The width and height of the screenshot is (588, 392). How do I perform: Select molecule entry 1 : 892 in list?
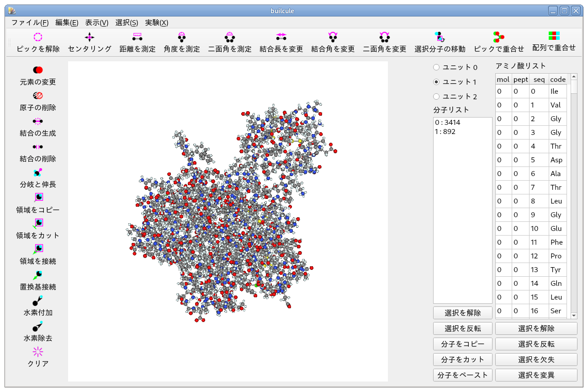coord(445,132)
